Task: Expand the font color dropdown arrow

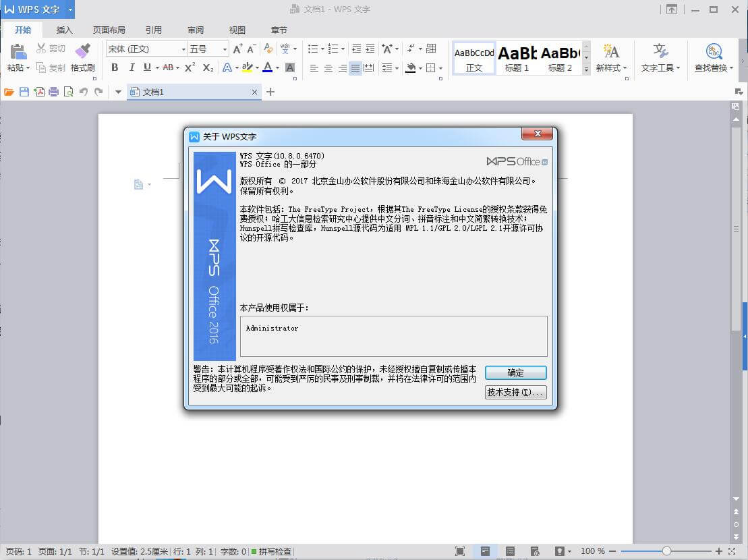Action: [277, 67]
